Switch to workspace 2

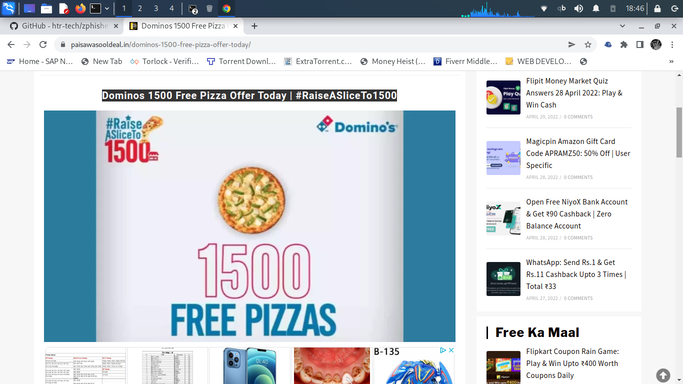tap(140, 8)
